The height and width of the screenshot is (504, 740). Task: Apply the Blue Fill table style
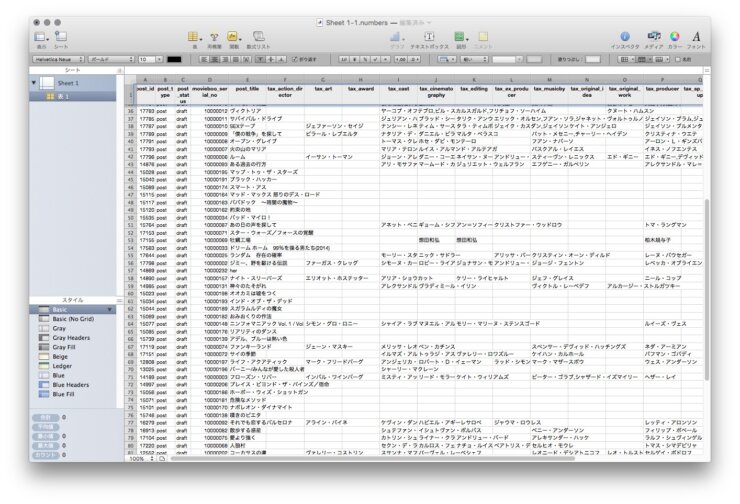(73, 395)
